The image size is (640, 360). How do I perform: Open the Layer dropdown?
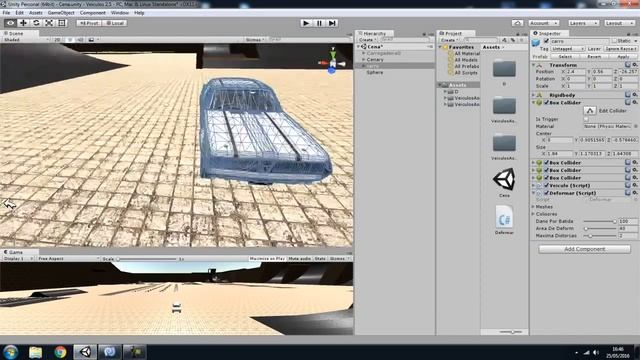(x=620, y=49)
